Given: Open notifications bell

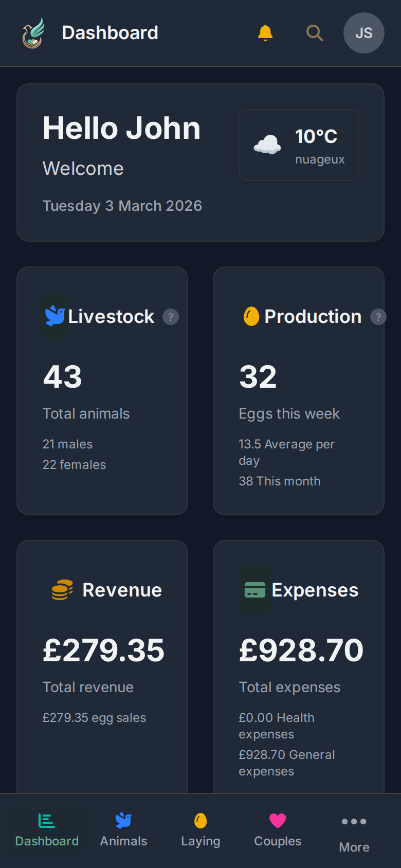Looking at the screenshot, I should [x=265, y=33].
